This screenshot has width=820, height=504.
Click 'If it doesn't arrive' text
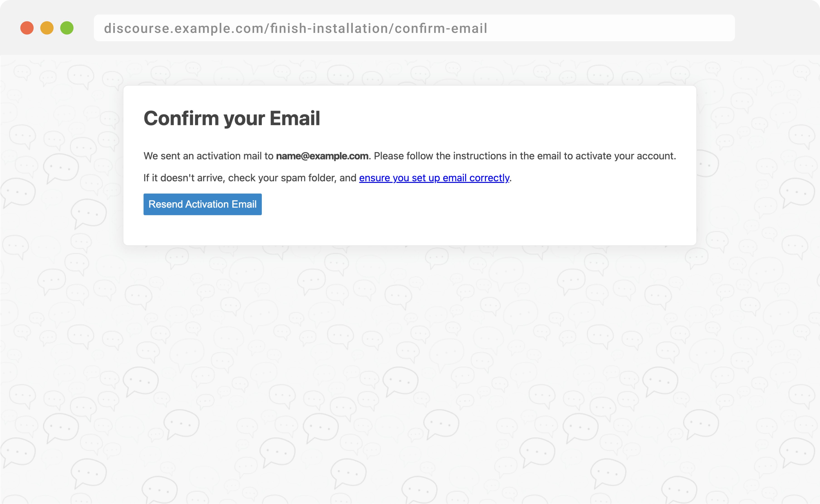point(183,178)
